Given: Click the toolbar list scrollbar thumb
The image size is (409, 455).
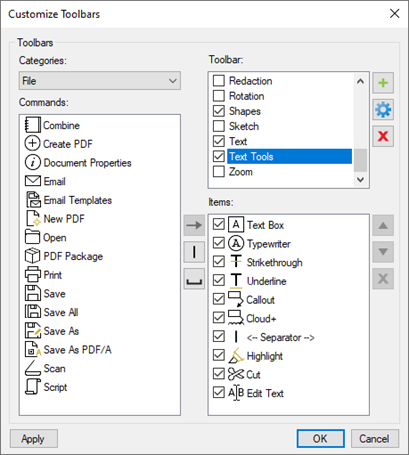Looking at the screenshot, I should 360,160.
